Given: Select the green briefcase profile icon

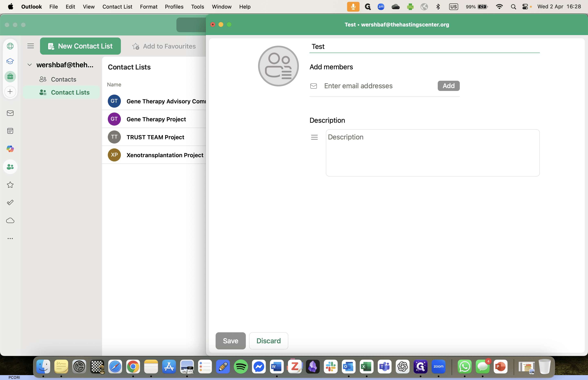Looking at the screenshot, I should [x=10, y=76].
